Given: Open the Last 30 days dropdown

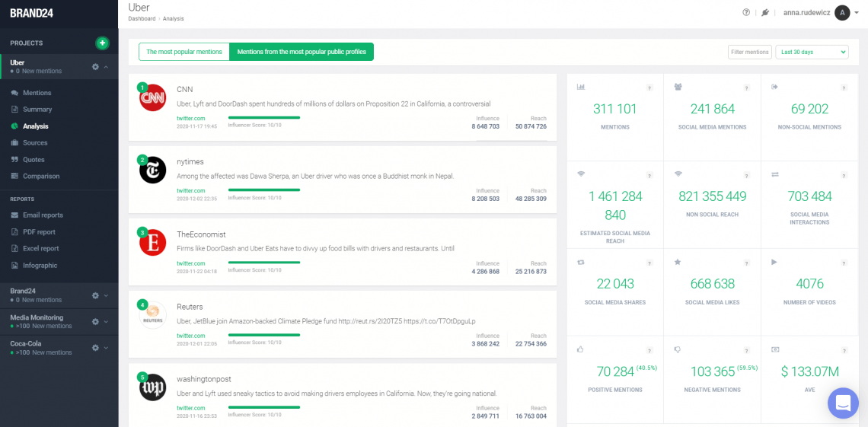Looking at the screenshot, I should click(x=811, y=52).
